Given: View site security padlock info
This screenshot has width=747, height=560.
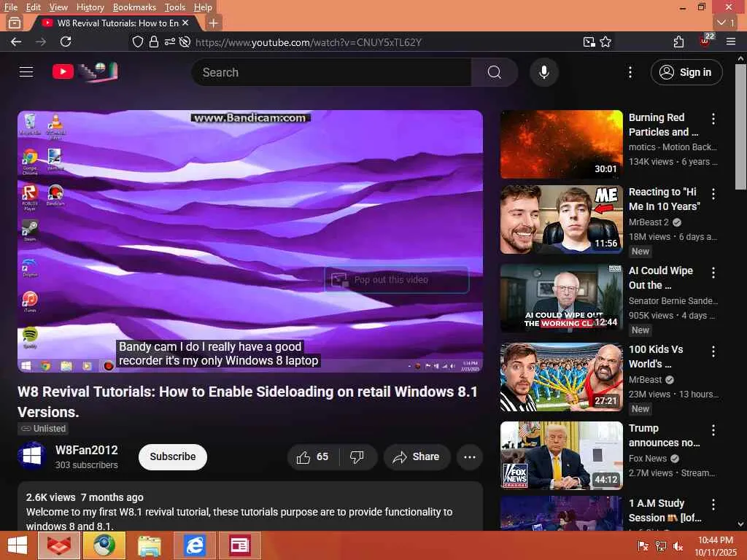Looking at the screenshot, I should click(x=153, y=42).
